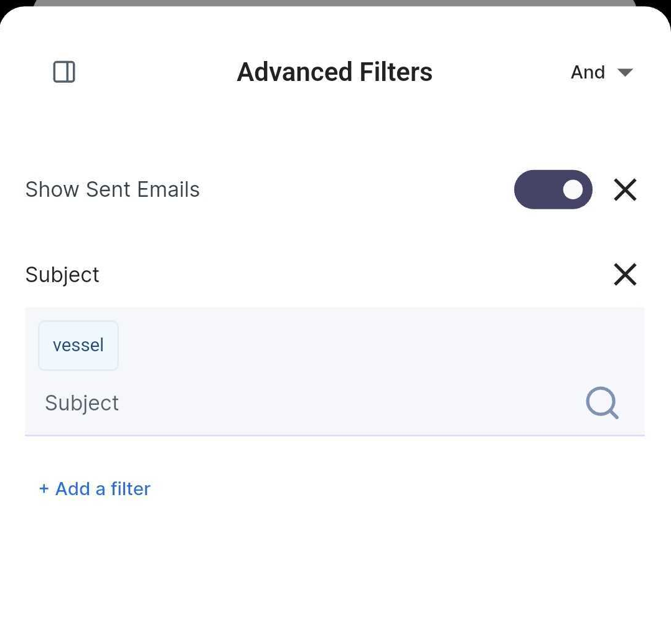Click the white knob of the toggle switch
The width and height of the screenshot is (671, 644).
pos(573,189)
